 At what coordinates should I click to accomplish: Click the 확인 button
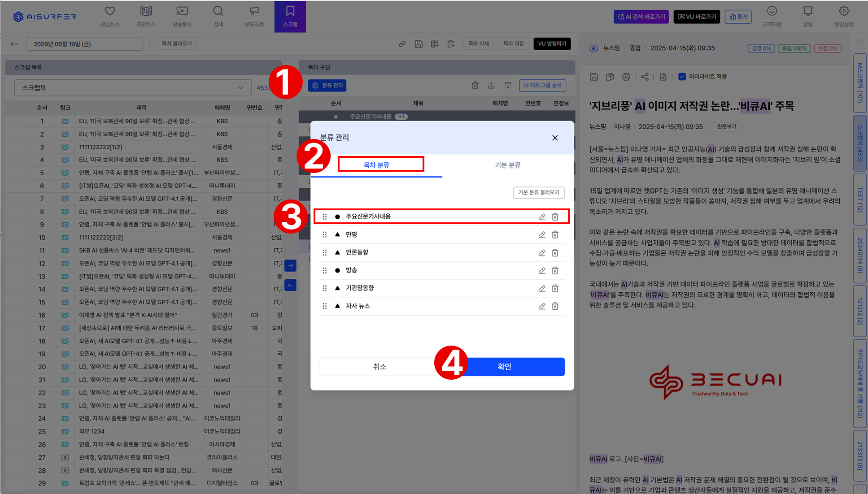pyautogui.click(x=505, y=366)
